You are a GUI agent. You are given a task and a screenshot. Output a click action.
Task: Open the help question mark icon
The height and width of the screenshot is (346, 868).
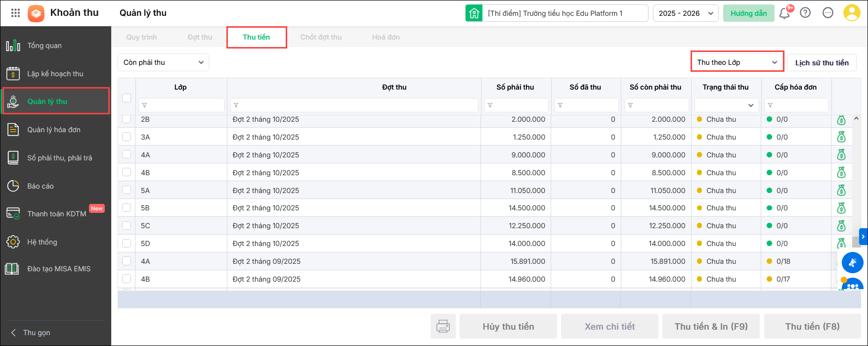click(x=805, y=13)
